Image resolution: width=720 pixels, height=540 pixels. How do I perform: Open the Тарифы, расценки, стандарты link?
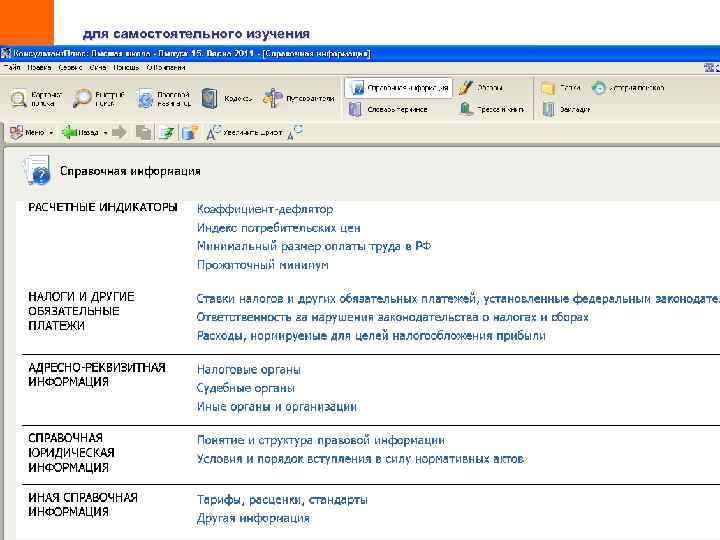(282, 500)
